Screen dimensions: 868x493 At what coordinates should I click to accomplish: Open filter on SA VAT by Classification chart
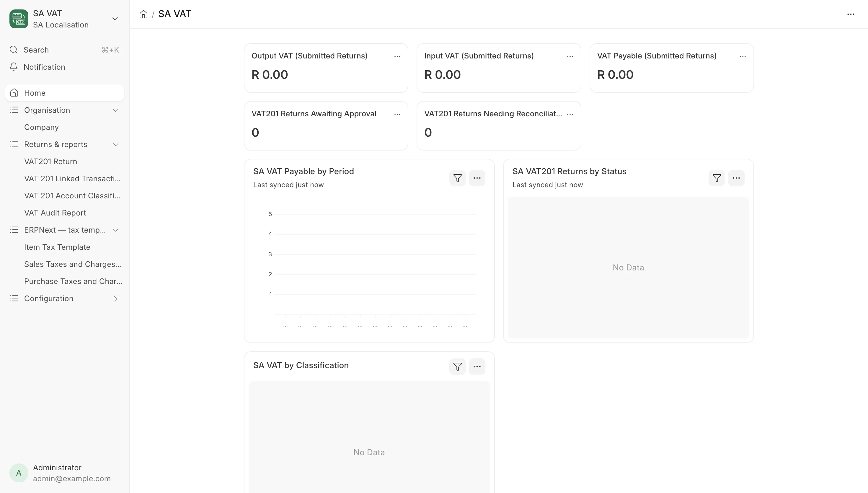[x=457, y=367]
